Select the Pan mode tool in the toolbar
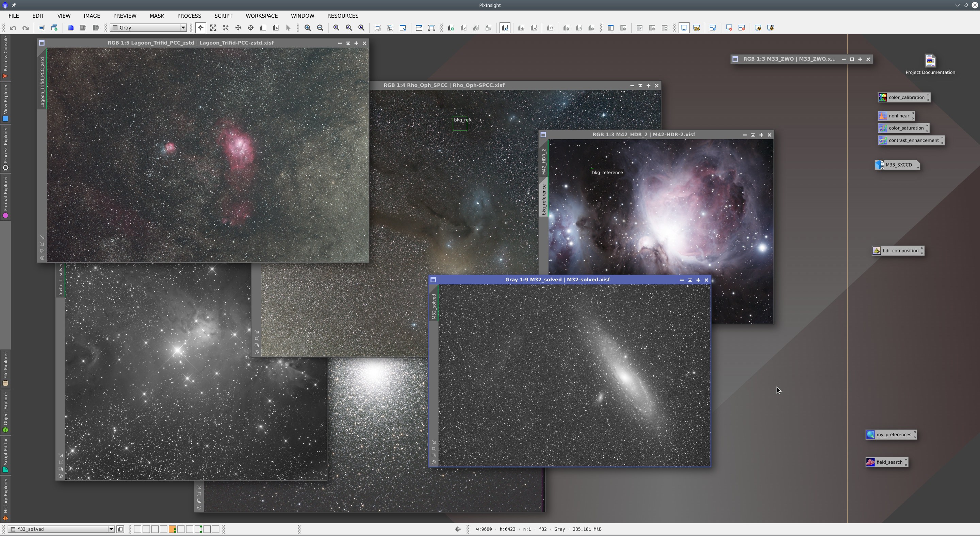The image size is (980, 536). (x=201, y=28)
